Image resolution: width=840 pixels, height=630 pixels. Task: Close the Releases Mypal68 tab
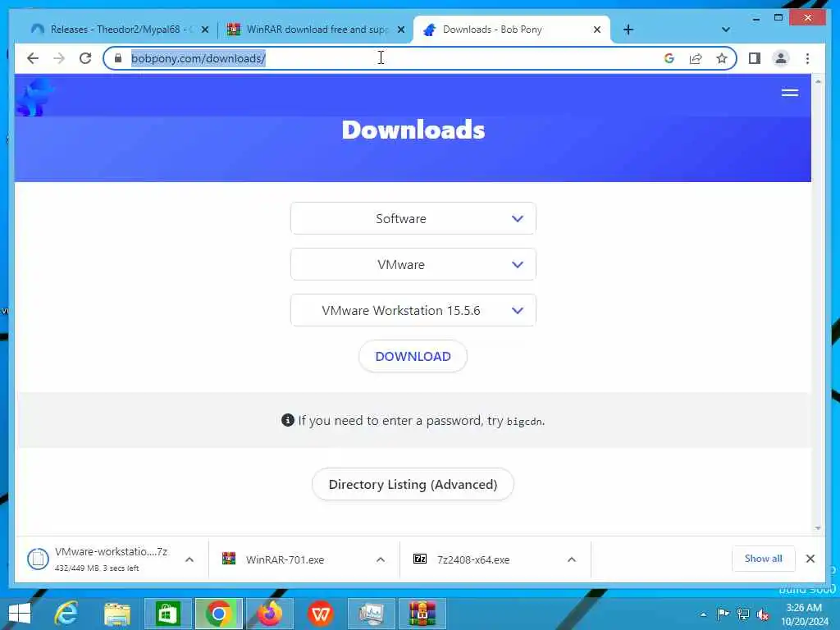[x=204, y=30]
